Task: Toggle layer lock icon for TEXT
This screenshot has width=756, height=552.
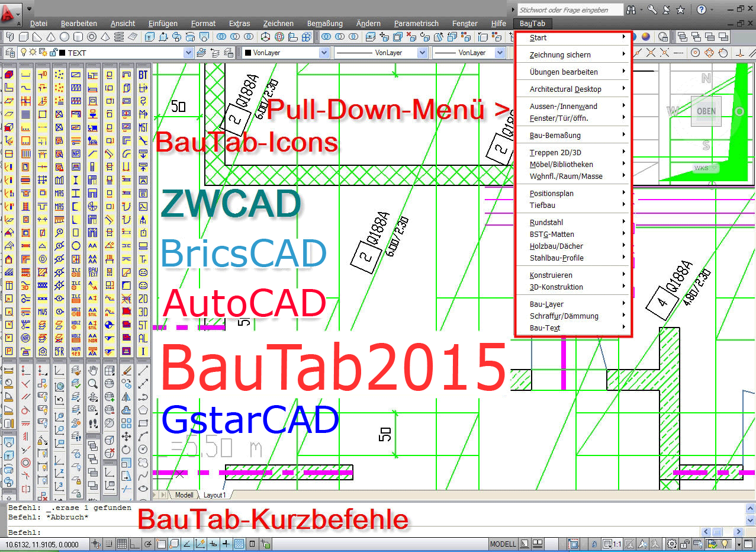Action: coord(53,52)
